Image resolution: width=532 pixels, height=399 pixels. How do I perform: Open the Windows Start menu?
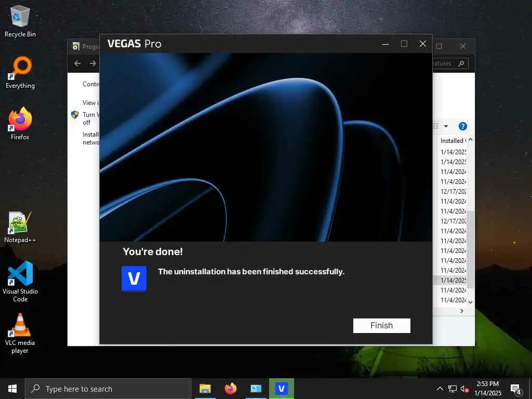(x=12, y=389)
